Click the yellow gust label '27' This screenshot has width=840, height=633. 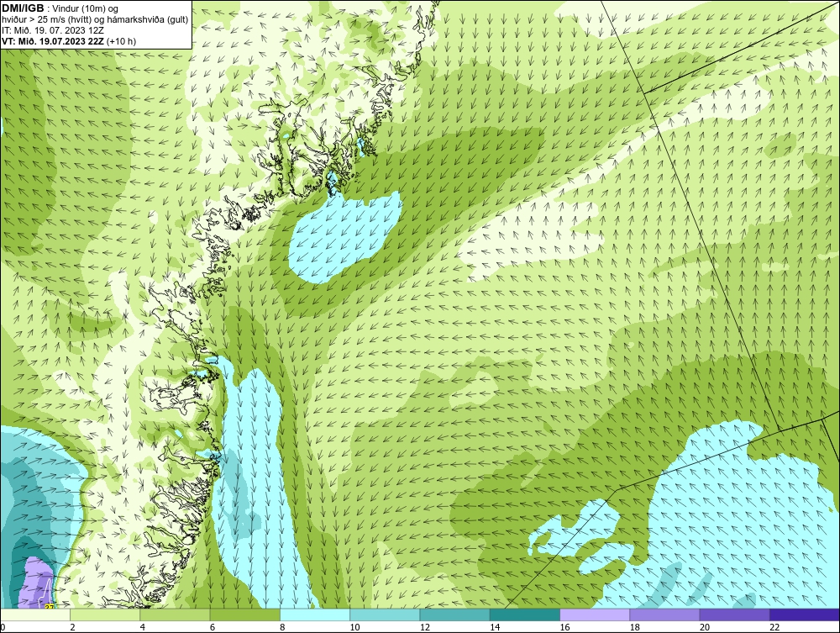click(x=50, y=607)
